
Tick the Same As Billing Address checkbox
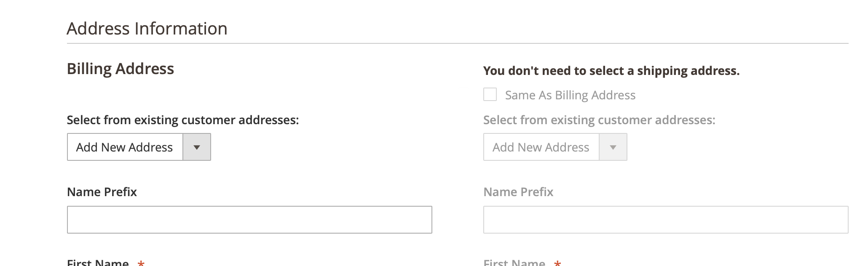490,94
